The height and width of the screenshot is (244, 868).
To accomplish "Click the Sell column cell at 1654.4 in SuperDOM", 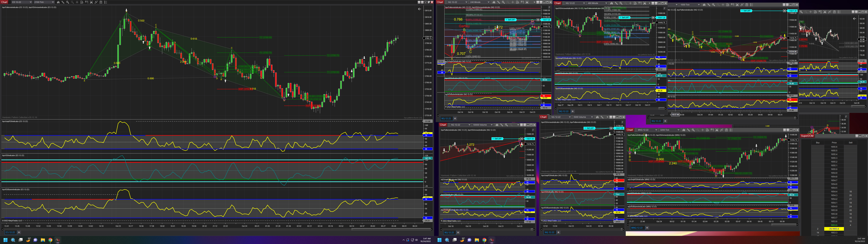I will coord(851,191).
